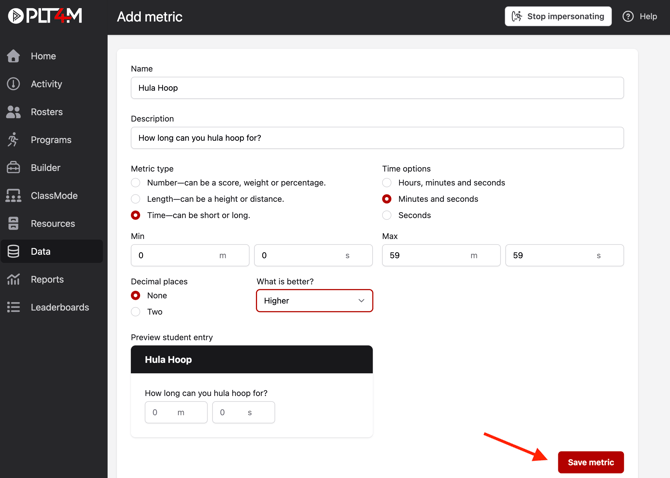This screenshot has width=670, height=478.
Task: Click the Name field with Hula Hoop
Action: tap(377, 88)
